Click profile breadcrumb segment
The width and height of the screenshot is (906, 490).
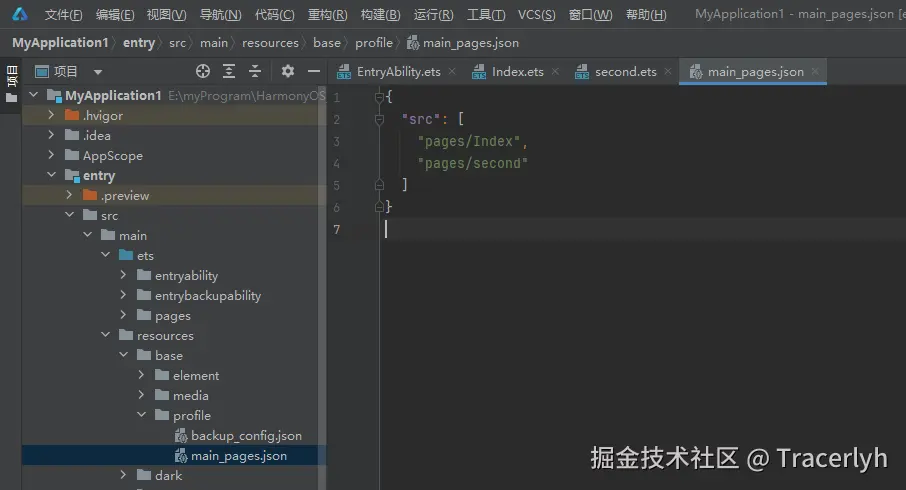pyautogui.click(x=374, y=43)
